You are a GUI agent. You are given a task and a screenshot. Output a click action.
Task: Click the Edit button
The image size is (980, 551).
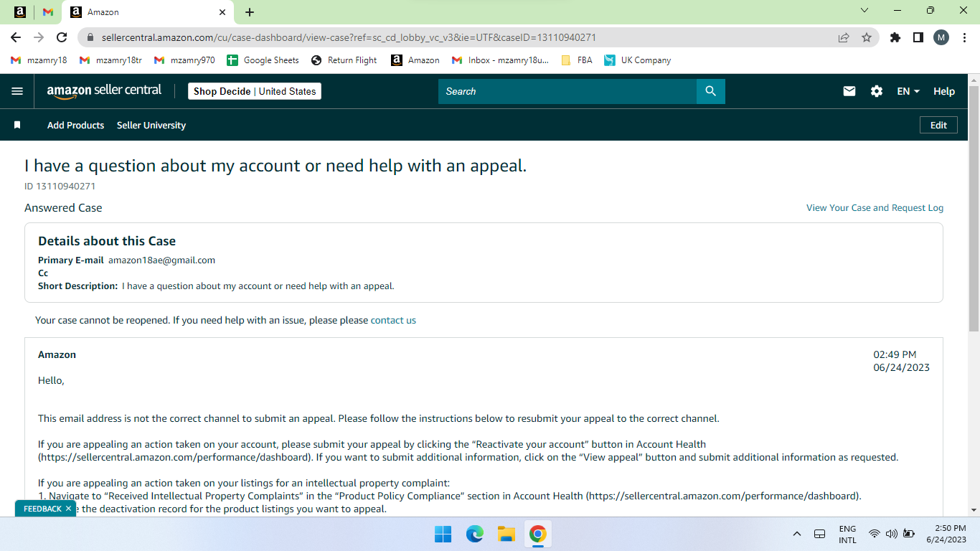coord(938,125)
